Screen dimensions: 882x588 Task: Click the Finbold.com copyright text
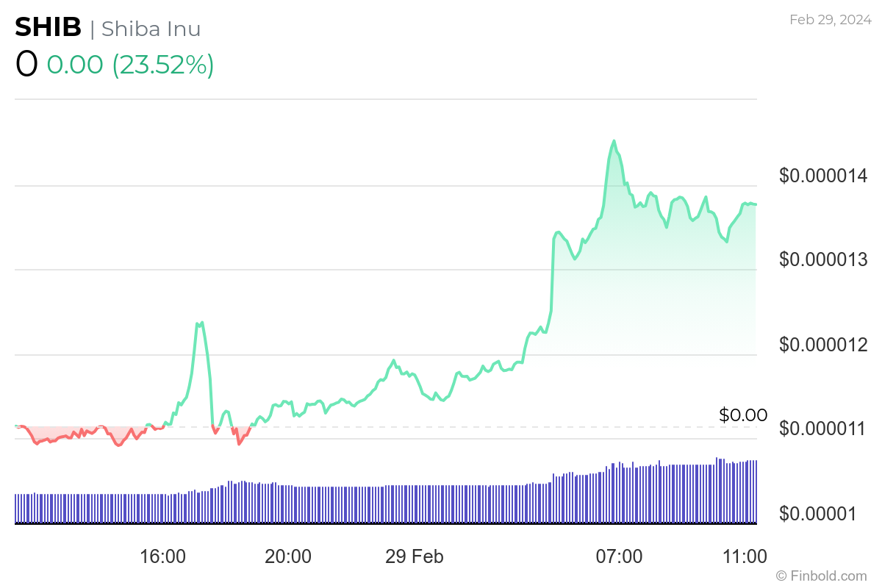click(x=822, y=576)
